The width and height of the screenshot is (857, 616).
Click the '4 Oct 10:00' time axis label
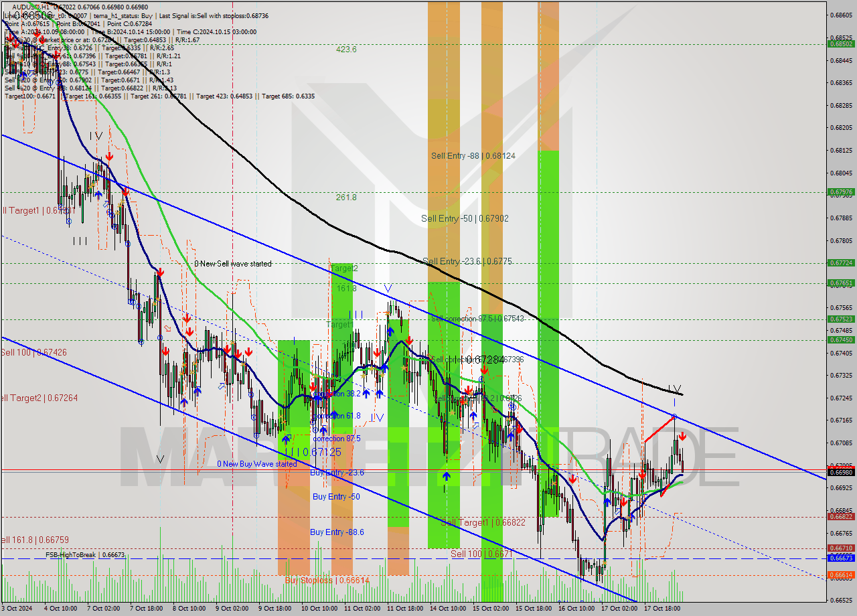[x=61, y=609]
